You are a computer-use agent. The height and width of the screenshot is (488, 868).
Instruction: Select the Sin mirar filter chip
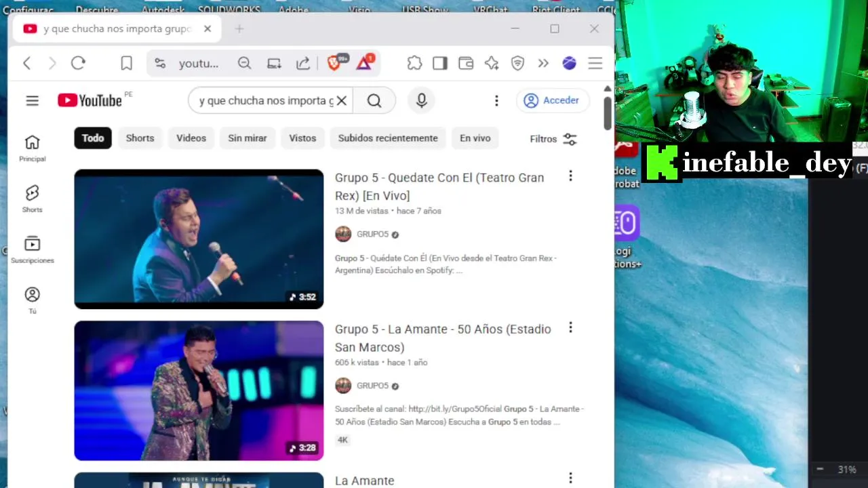(x=248, y=138)
